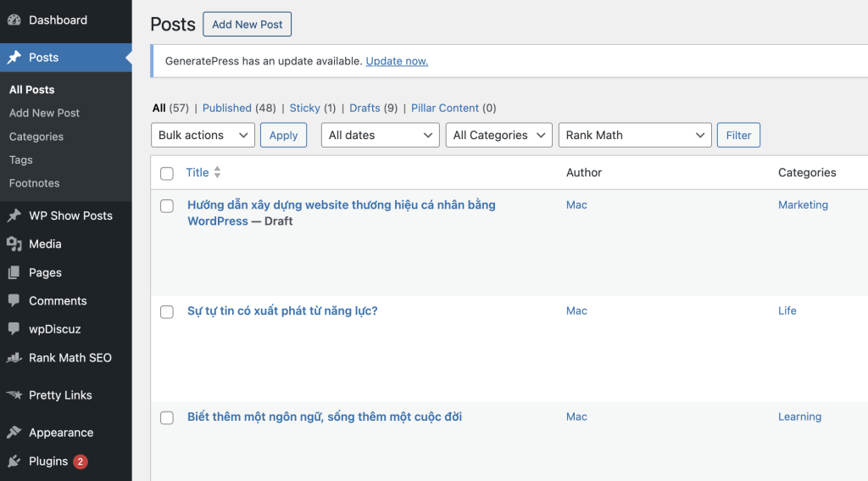The width and height of the screenshot is (868, 481).
Task: Switch to the Drafts filter tab
Action: tap(364, 109)
